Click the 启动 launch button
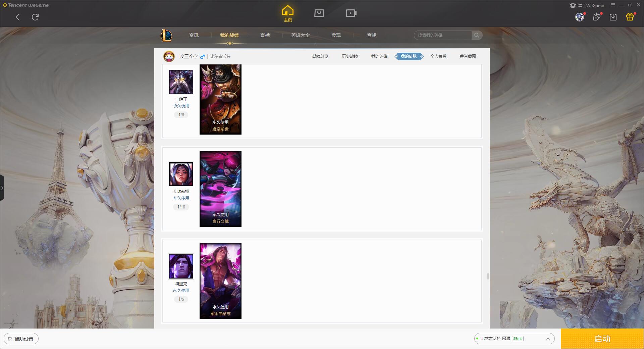 pyautogui.click(x=602, y=339)
